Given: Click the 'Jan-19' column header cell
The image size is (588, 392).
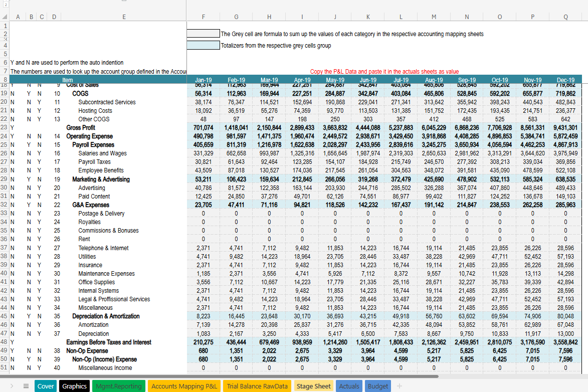Looking at the screenshot, I should click(203, 80).
